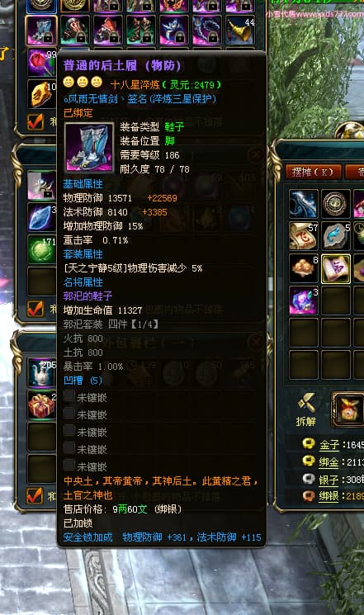The width and height of the screenshot is (364, 615).
Task: Click the boots item in top inventory row
Action: tap(41, 31)
